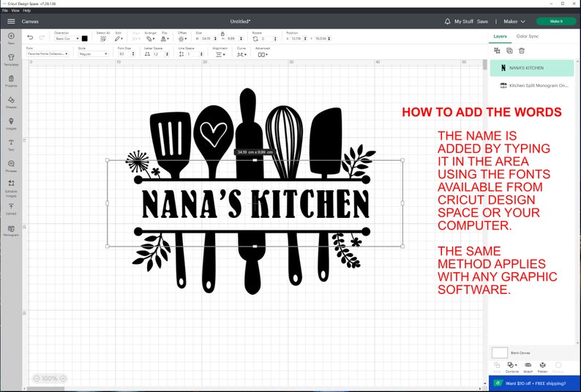Open the Monogram tool in sidebar
The height and width of the screenshot is (392, 581).
(11, 231)
